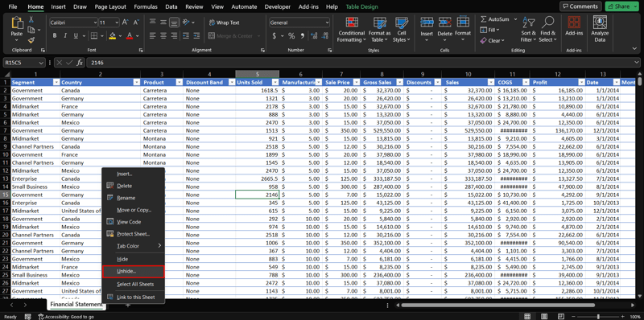The image size is (644, 320).
Task: Click the Increase Font Size icon
Action: click(126, 23)
